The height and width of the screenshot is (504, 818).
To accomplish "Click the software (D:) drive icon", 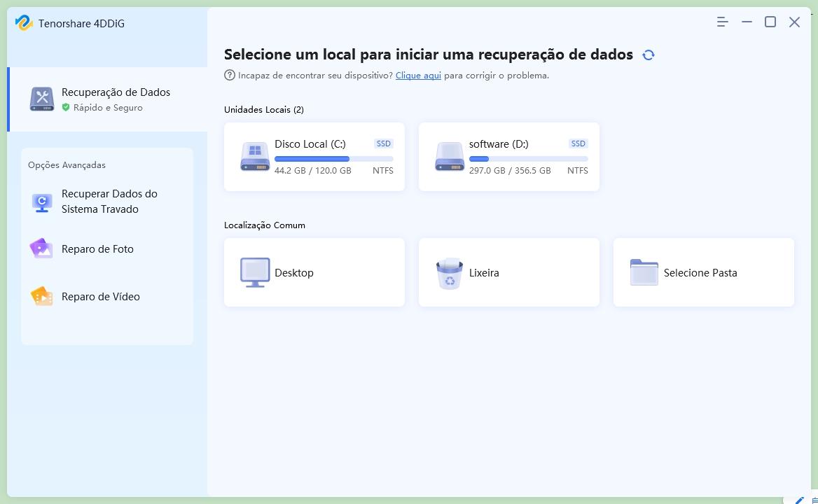I will (x=449, y=157).
